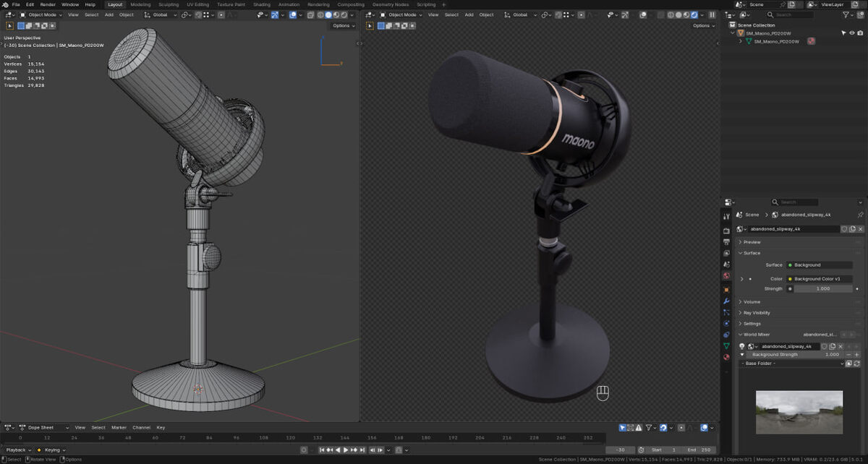Image resolution: width=868 pixels, height=464 pixels.
Task: Open right viewport Object Mode dropdown
Action: (x=402, y=14)
